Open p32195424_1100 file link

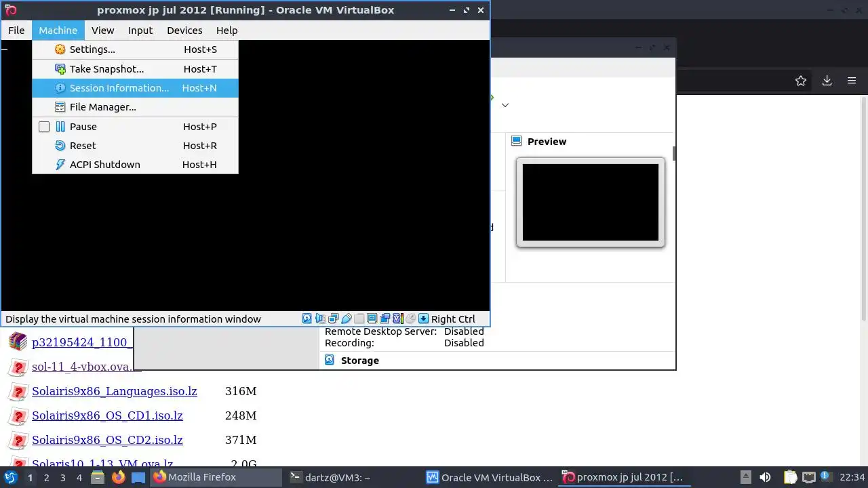[82, 342]
